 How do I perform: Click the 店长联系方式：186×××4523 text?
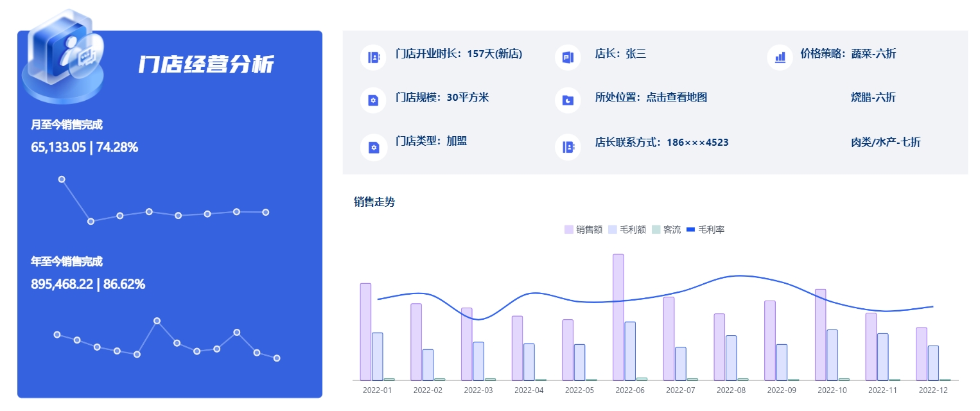coord(662,143)
